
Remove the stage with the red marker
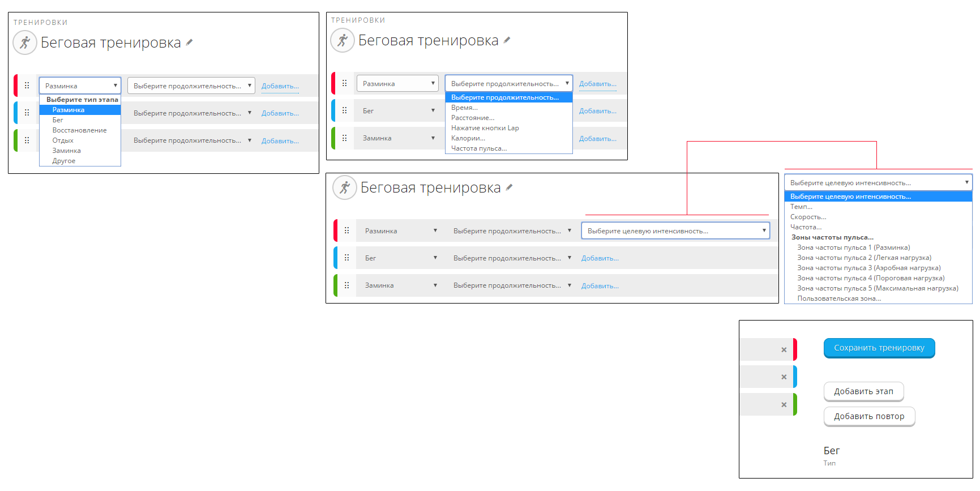pos(784,350)
